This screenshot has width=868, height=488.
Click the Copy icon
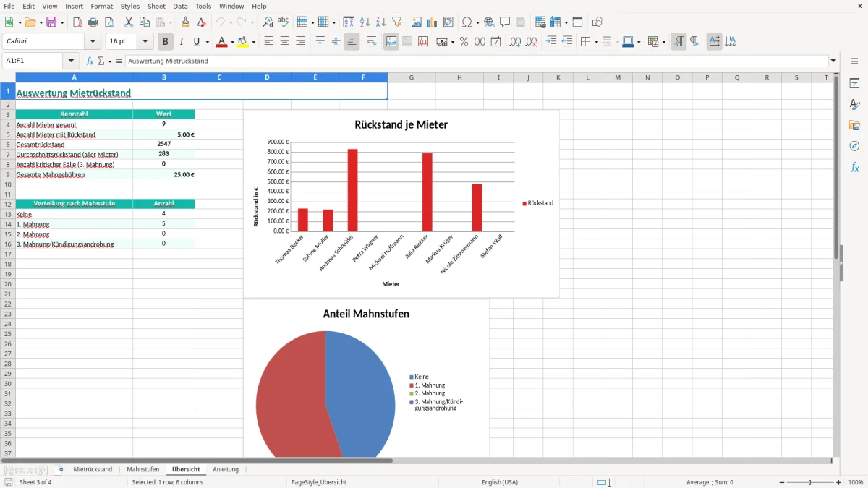coord(145,22)
